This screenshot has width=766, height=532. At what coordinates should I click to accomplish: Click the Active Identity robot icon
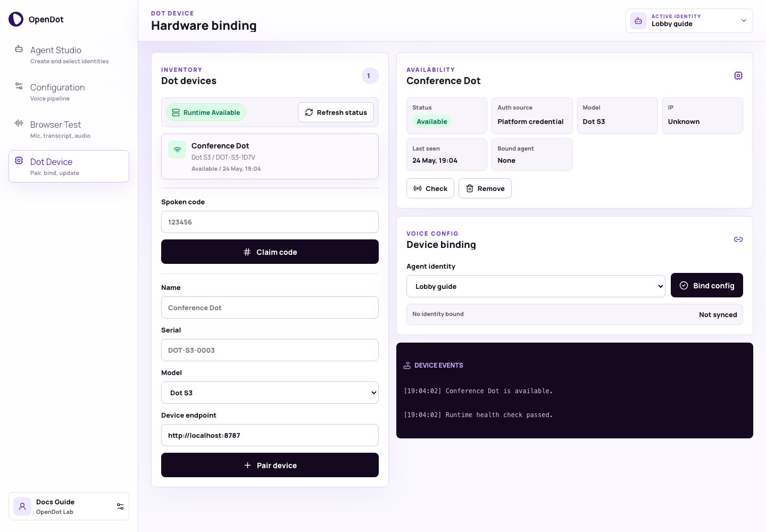[x=638, y=21]
